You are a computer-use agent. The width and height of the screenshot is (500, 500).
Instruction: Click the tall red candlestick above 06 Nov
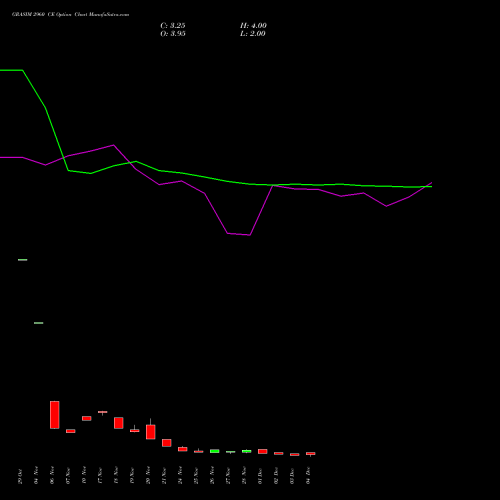(55, 415)
